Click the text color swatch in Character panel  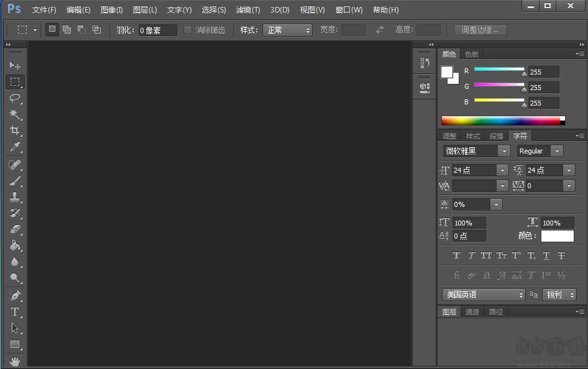tap(557, 235)
